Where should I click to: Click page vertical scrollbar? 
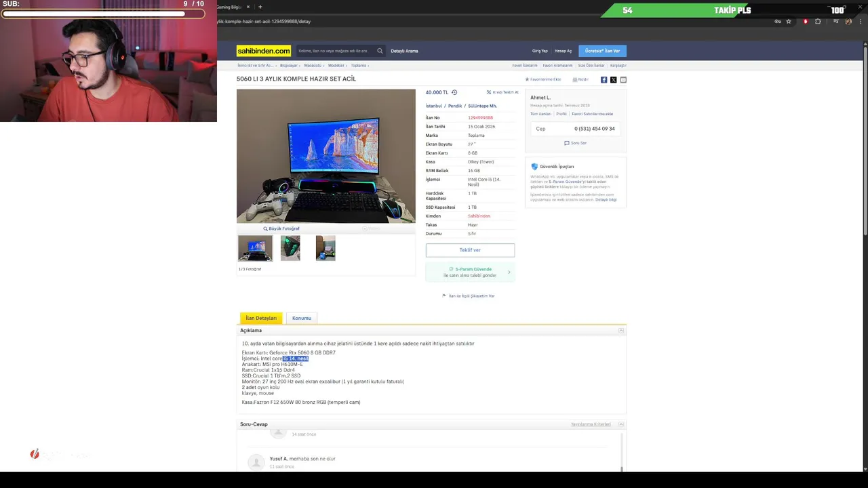tap(865, 139)
